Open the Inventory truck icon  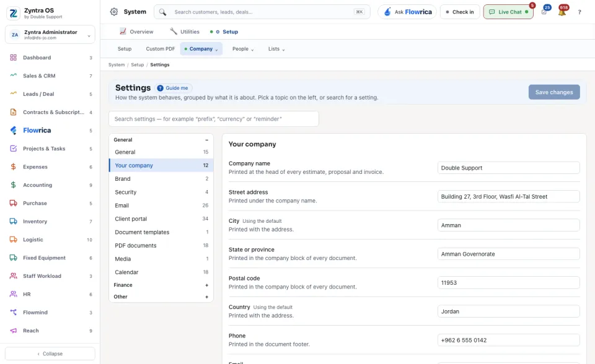13,222
